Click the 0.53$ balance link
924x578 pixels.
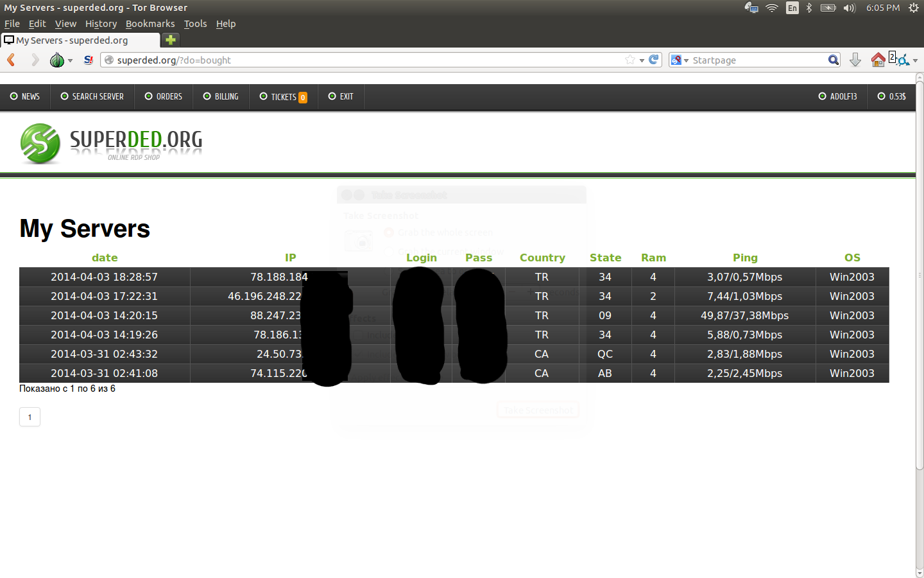(x=892, y=96)
